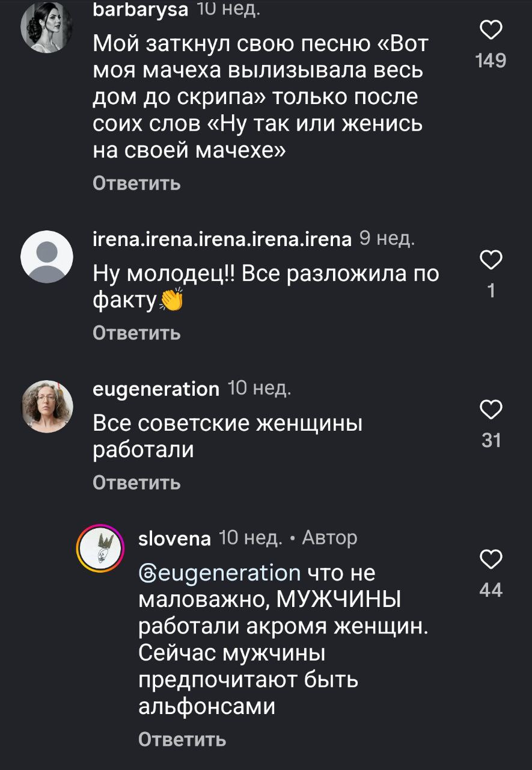
Task: Open barbarysa's profile picture
Action: pos(47,28)
